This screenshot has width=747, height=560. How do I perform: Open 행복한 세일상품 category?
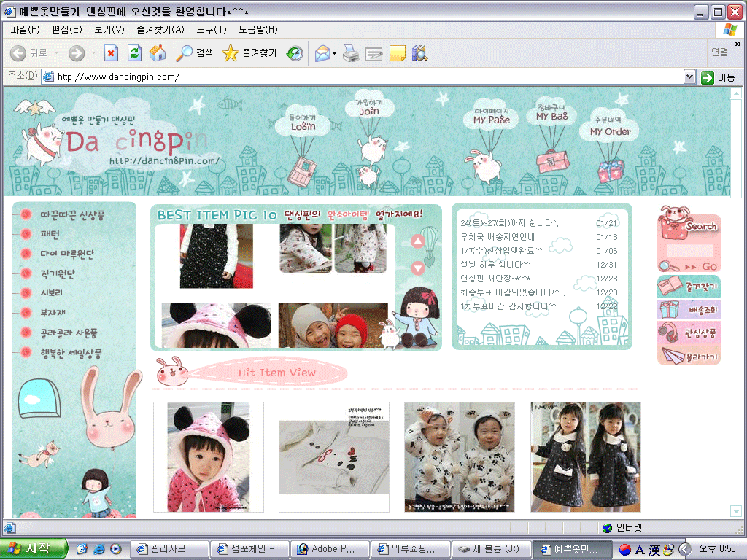coord(71,353)
